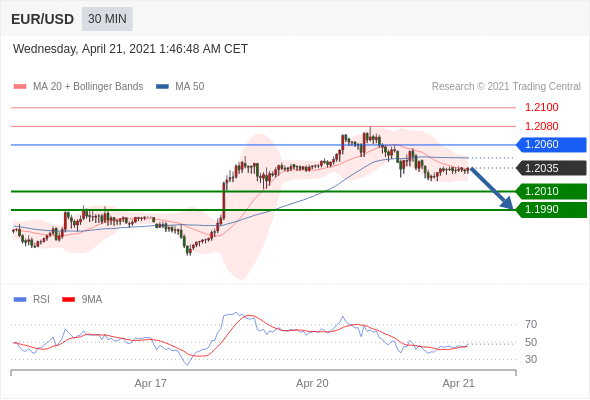Click the EUR/USD pair title
Screen dimensions: 590x400
(43, 19)
